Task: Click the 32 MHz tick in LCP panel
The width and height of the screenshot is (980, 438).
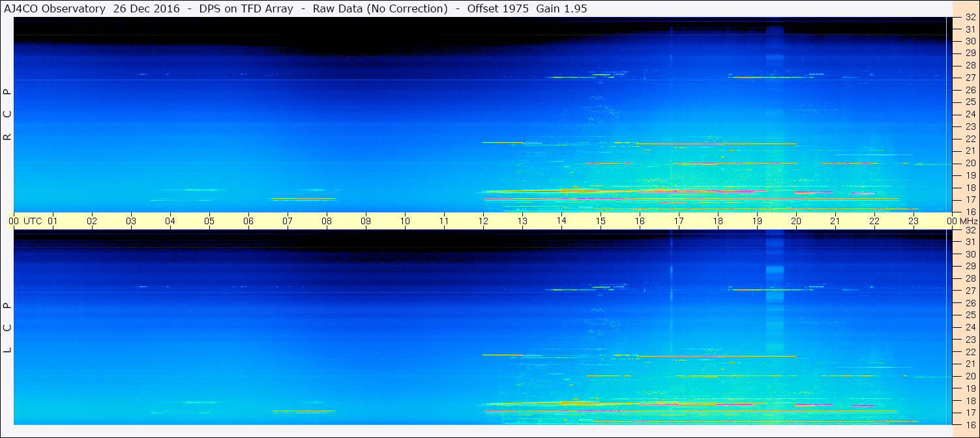Action: point(970,230)
